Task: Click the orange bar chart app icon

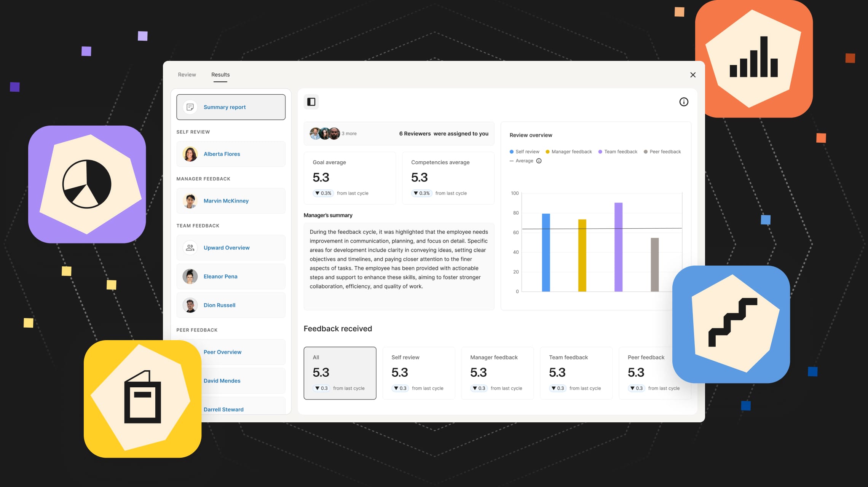Action: [753, 58]
